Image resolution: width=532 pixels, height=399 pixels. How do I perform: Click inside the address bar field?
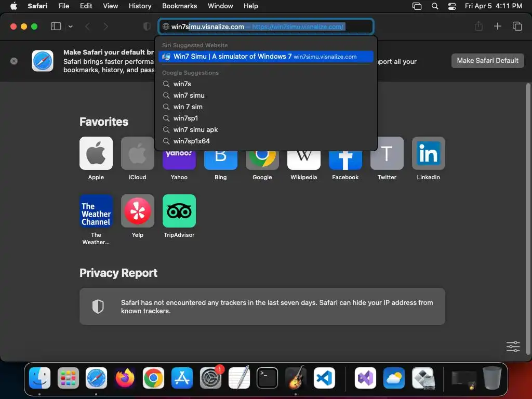266,26
